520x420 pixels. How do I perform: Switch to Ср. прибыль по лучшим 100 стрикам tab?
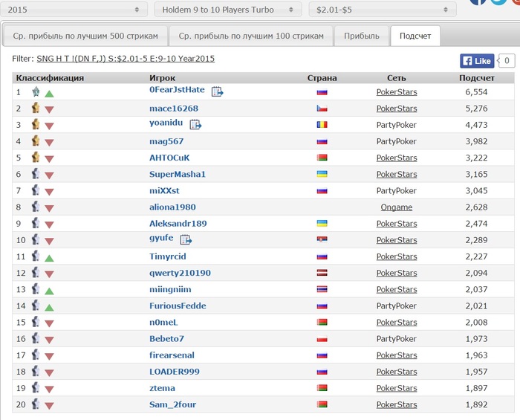[251, 36]
